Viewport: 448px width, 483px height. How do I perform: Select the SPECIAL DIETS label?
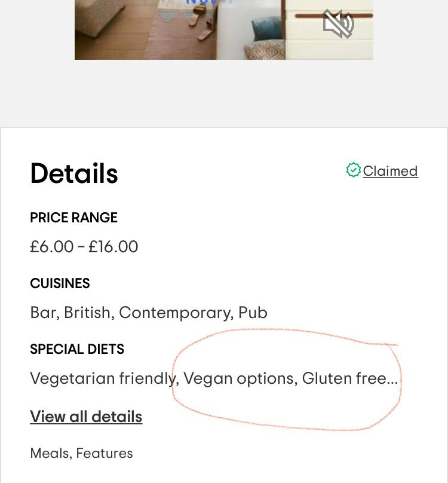pyautogui.click(x=77, y=349)
